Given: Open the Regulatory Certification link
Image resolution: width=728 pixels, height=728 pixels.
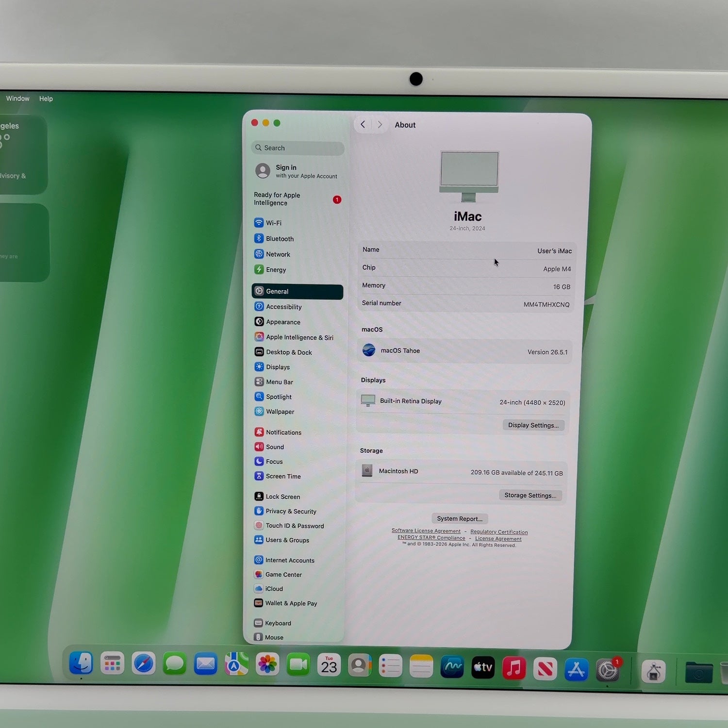Looking at the screenshot, I should click(499, 532).
